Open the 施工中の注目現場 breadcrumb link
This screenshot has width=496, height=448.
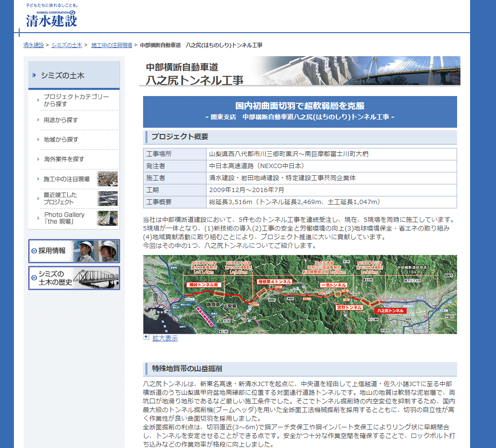[112, 45]
